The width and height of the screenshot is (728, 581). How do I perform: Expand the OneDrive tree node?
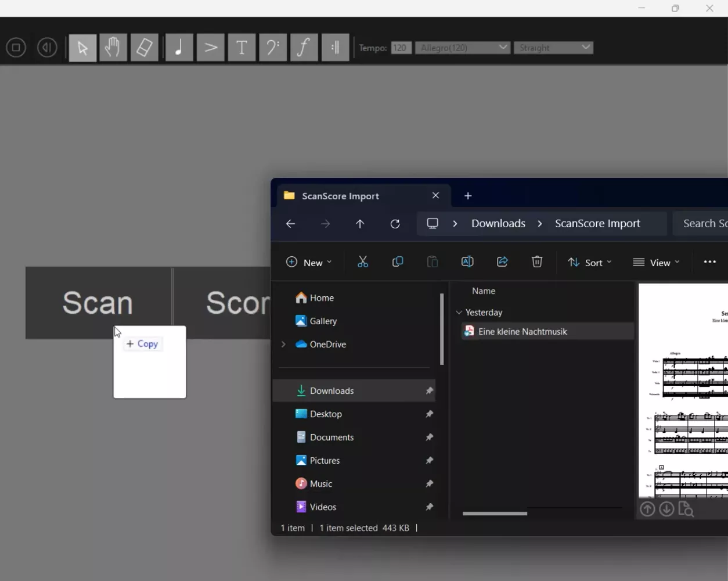click(x=283, y=345)
